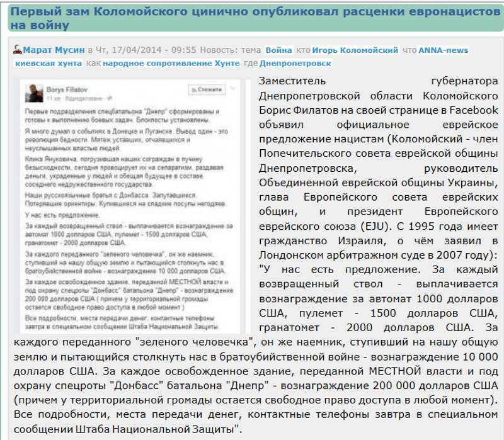Open the киевская хунта tag
The image size is (504, 440).
[49, 64]
